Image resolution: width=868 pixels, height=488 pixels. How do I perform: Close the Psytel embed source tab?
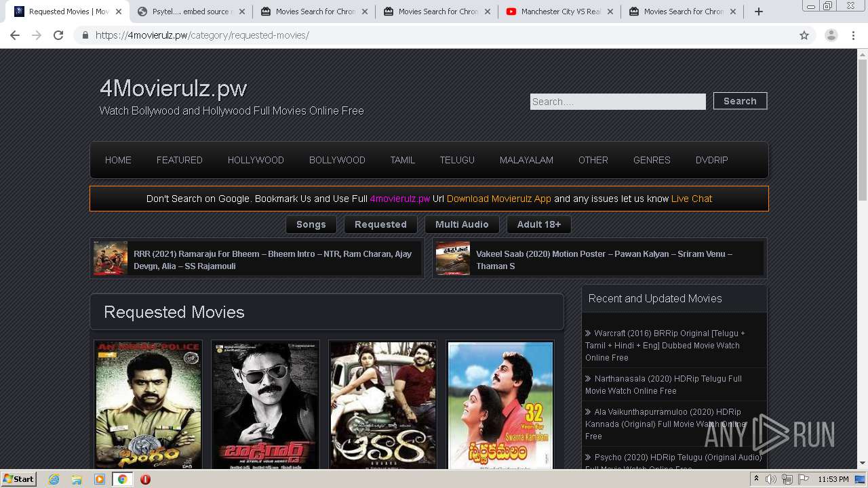[241, 12]
